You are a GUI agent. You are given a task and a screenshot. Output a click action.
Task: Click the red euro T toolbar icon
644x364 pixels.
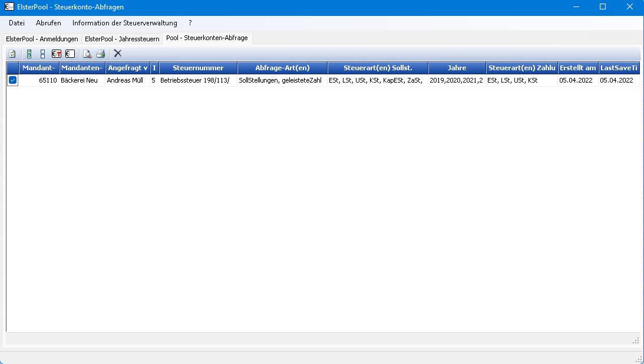coord(57,54)
